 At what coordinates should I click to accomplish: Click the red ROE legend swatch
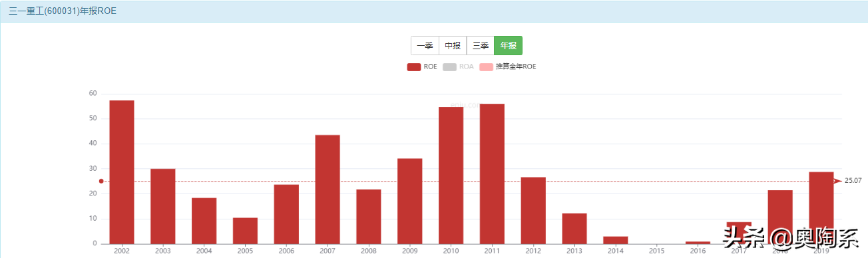pos(413,67)
